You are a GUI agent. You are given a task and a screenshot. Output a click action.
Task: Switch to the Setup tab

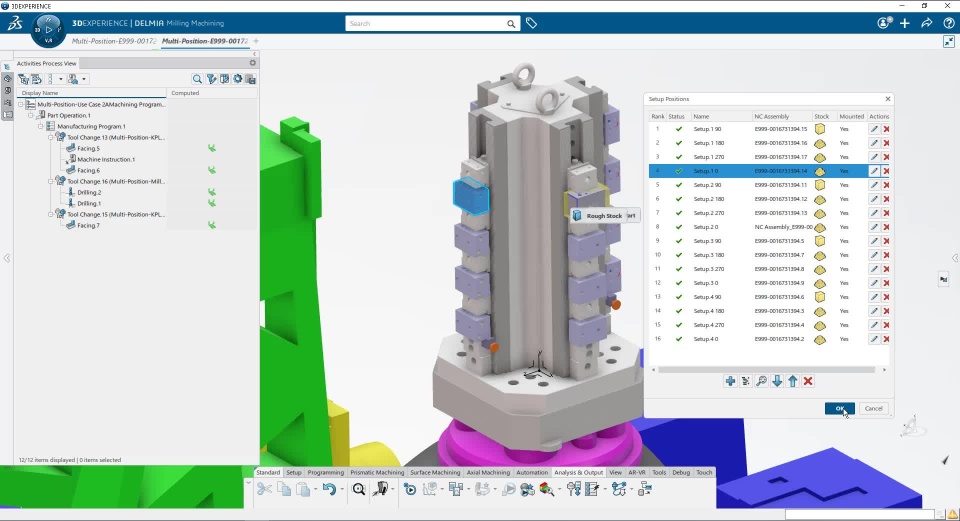click(x=294, y=473)
